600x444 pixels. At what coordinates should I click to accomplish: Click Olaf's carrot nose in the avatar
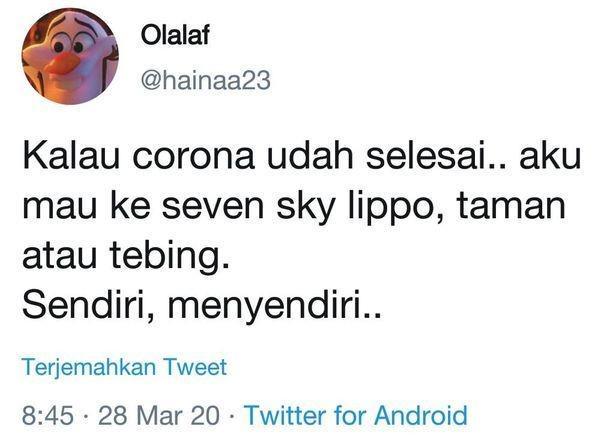(63, 64)
